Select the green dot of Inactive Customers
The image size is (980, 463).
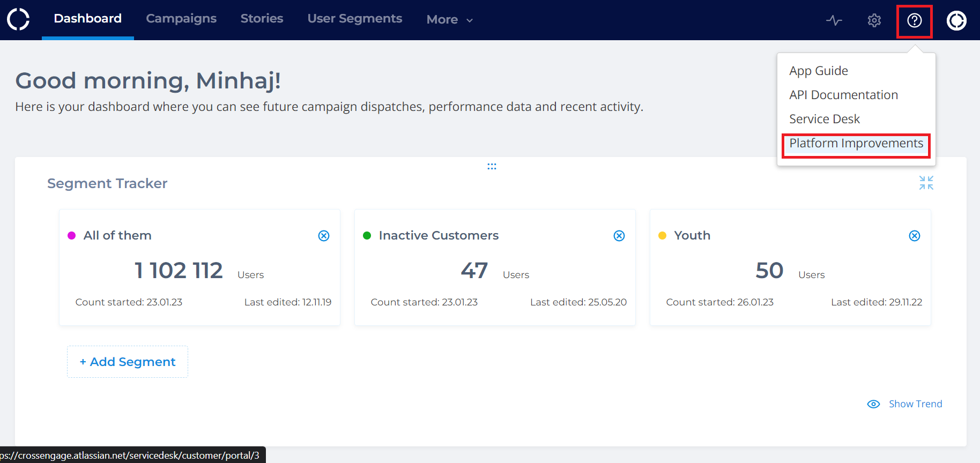click(x=367, y=236)
